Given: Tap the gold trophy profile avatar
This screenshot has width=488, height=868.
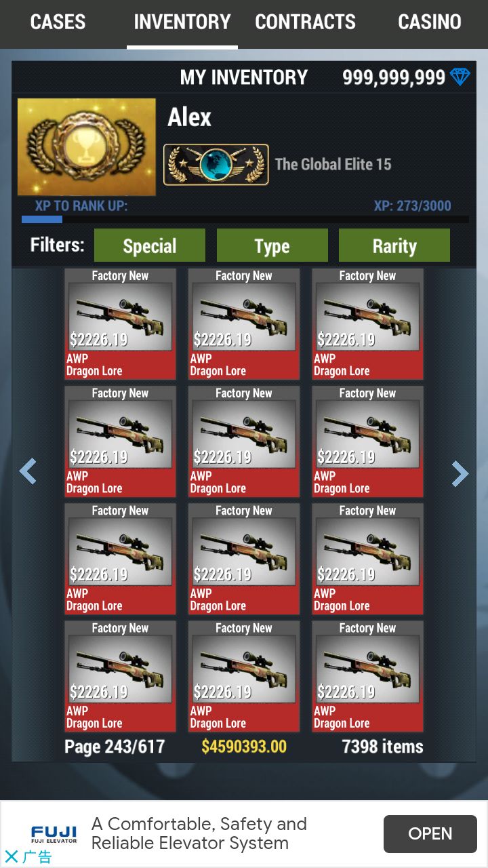Looking at the screenshot, I should pos(87,147).
